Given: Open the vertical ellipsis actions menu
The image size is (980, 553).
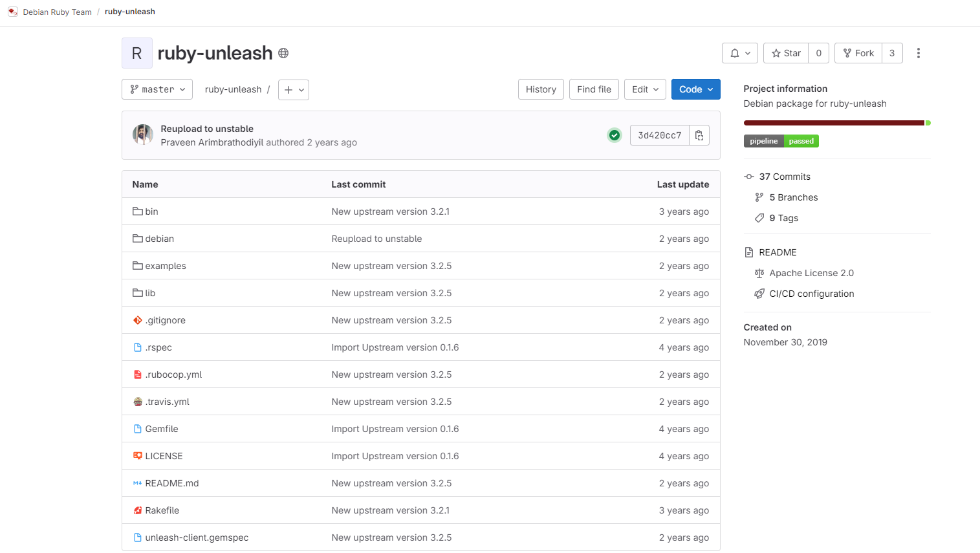Looking at the screenshot, I should (919, 53).
